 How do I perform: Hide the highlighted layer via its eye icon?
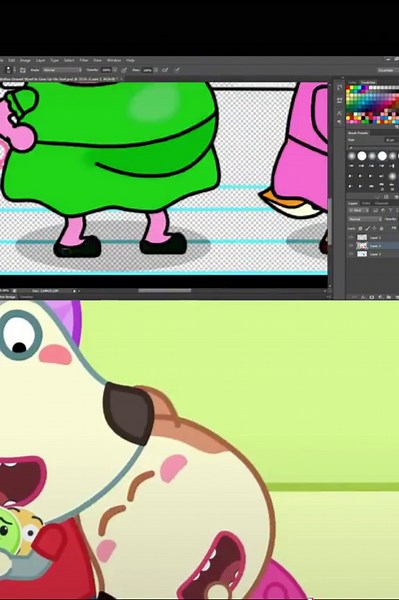351,246
